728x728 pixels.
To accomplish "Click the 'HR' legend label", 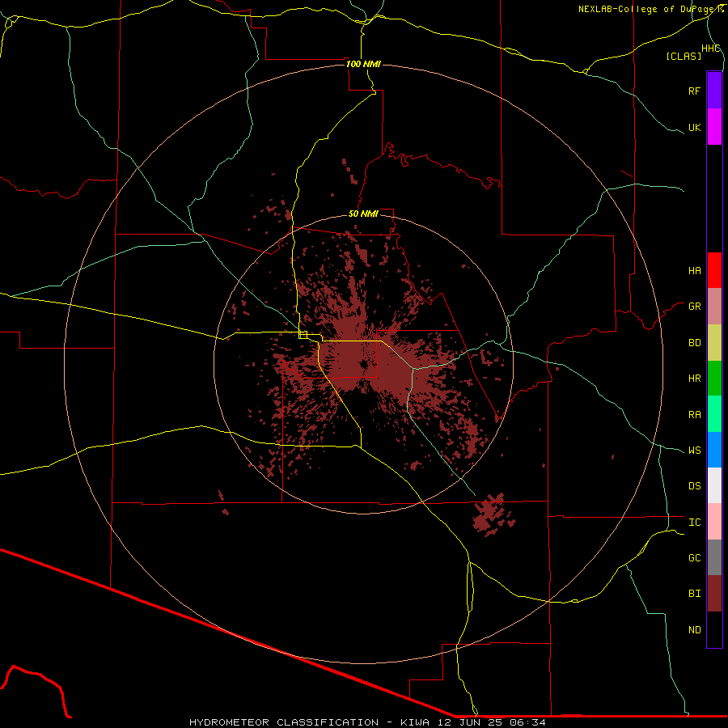I will click(694, 379).
